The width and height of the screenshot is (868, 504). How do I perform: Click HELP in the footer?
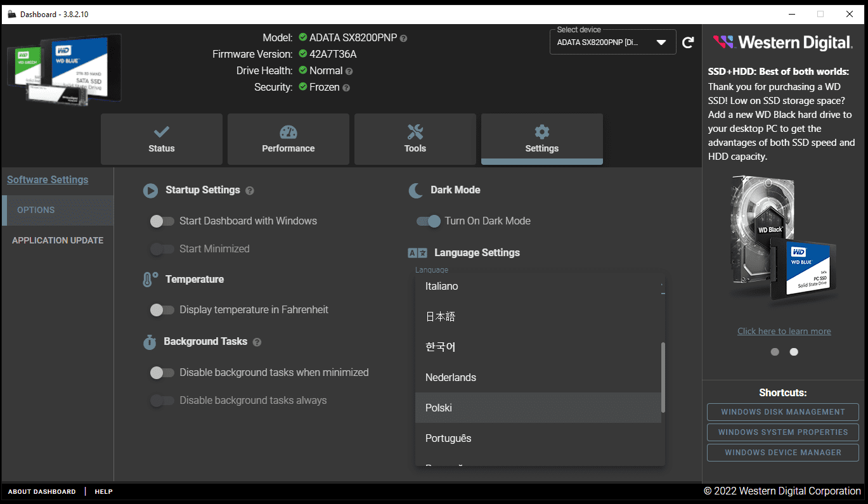click(x=103, y=491)
